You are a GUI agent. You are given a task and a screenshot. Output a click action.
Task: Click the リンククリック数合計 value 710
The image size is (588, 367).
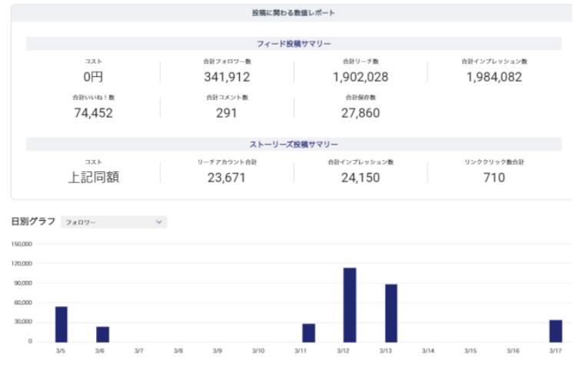coord(494,178)
